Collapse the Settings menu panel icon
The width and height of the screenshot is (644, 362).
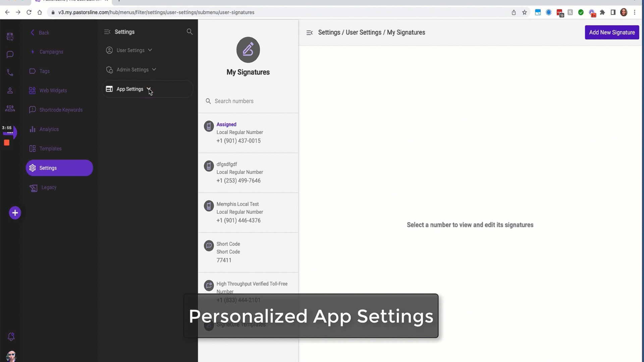tap(107, 32)
